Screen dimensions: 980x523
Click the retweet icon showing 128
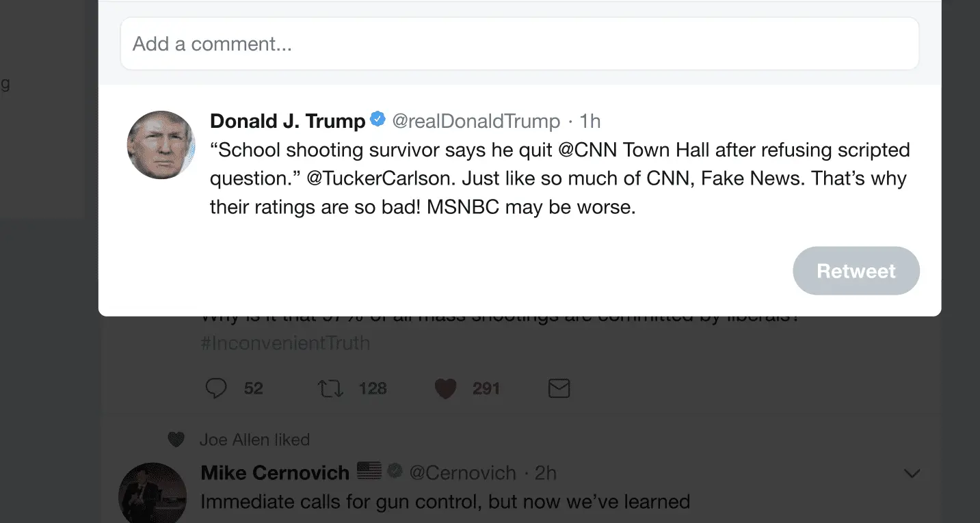[330, 389]
